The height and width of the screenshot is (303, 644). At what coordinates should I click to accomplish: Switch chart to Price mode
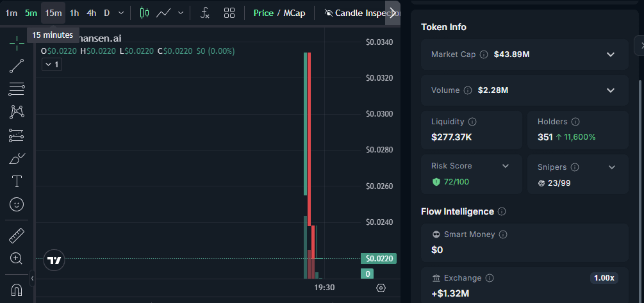[263, 13]
